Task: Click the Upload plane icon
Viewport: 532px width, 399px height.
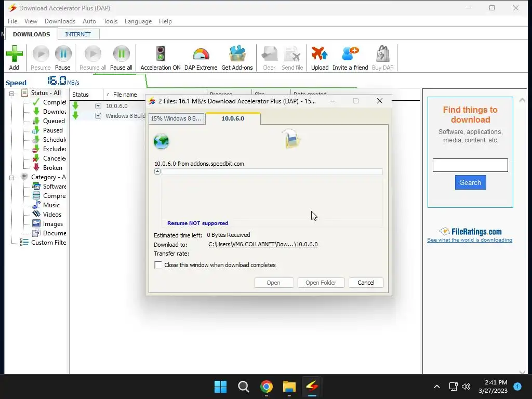Action: tap(320, 54)
